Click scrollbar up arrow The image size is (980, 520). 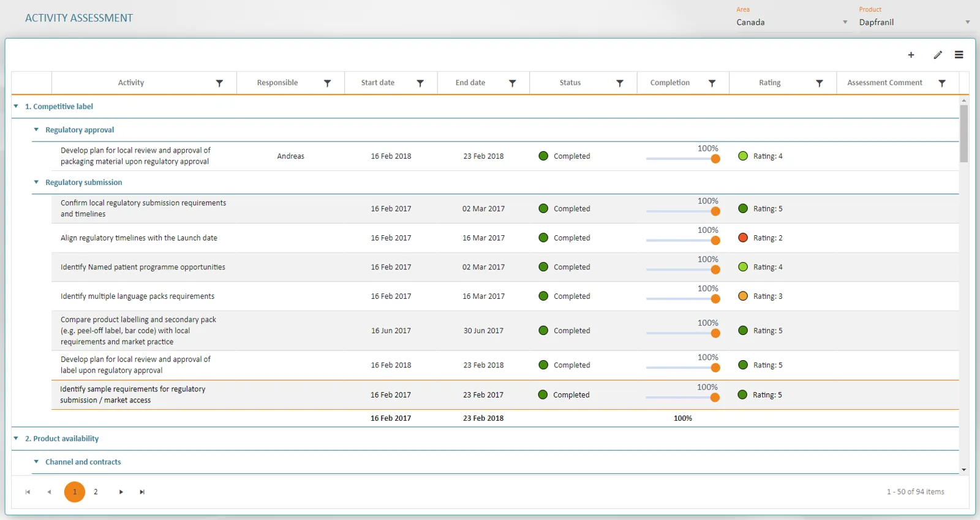964,100
